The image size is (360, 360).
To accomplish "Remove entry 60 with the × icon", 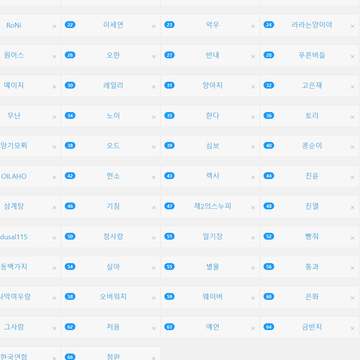I will (x=352, y=298).
